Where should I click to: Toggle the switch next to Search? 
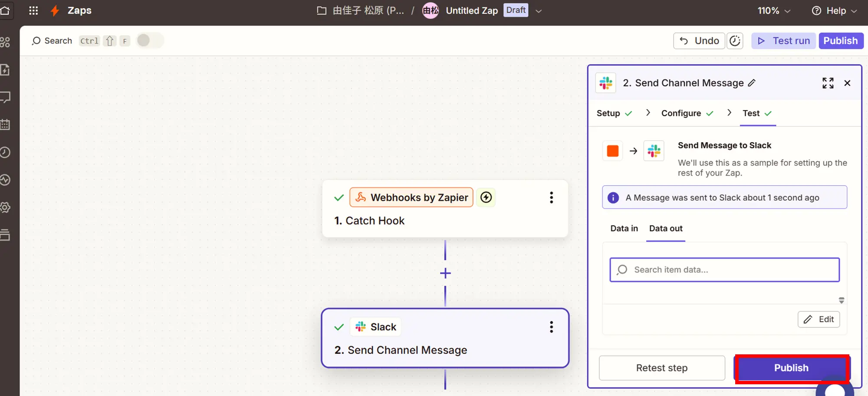pyautogui.click(x=149, y=40)
